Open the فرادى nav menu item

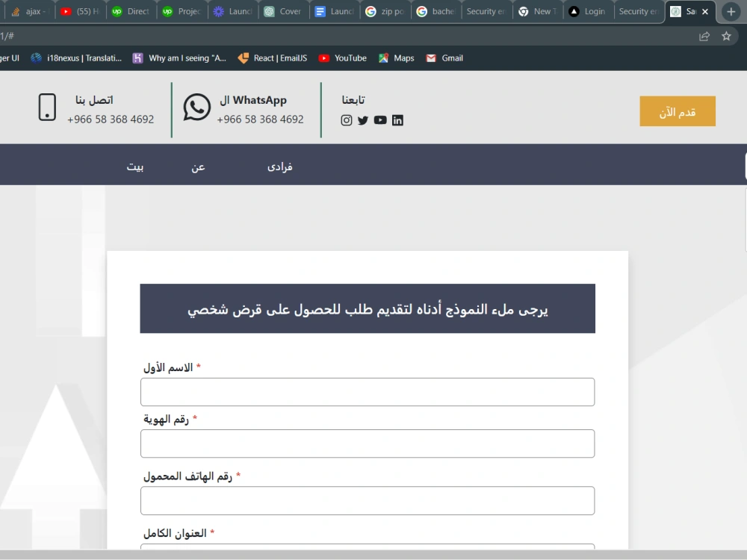tap(280, 167)
